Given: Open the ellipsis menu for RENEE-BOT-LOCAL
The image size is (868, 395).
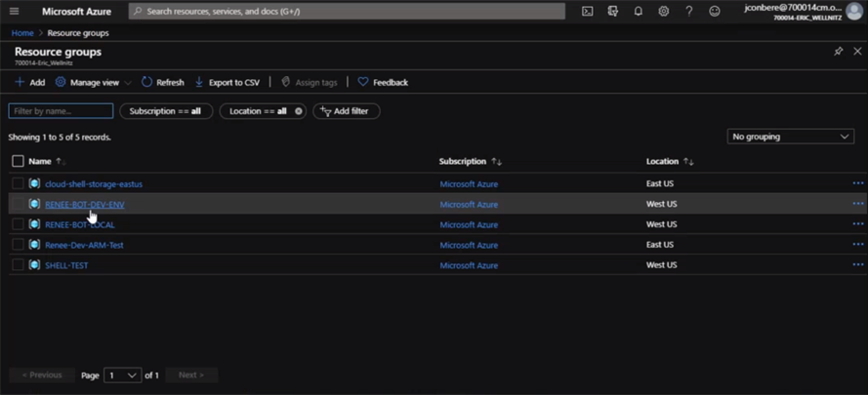Looking at the screenshot, I should pyautogui.click(x=858, y=223).
